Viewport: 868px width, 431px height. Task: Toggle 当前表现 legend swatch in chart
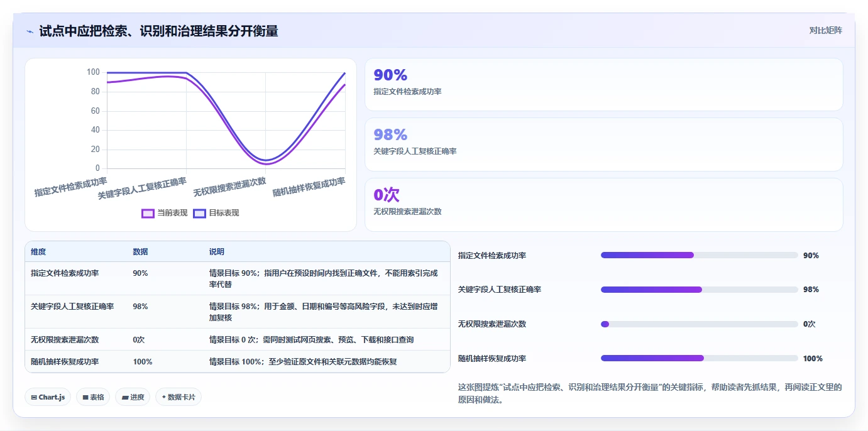pyautogui.click(x=148, y=213)
